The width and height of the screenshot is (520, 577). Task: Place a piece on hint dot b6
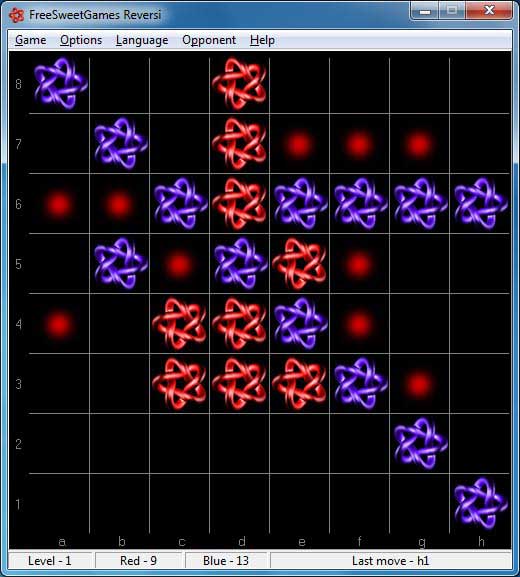119,204
